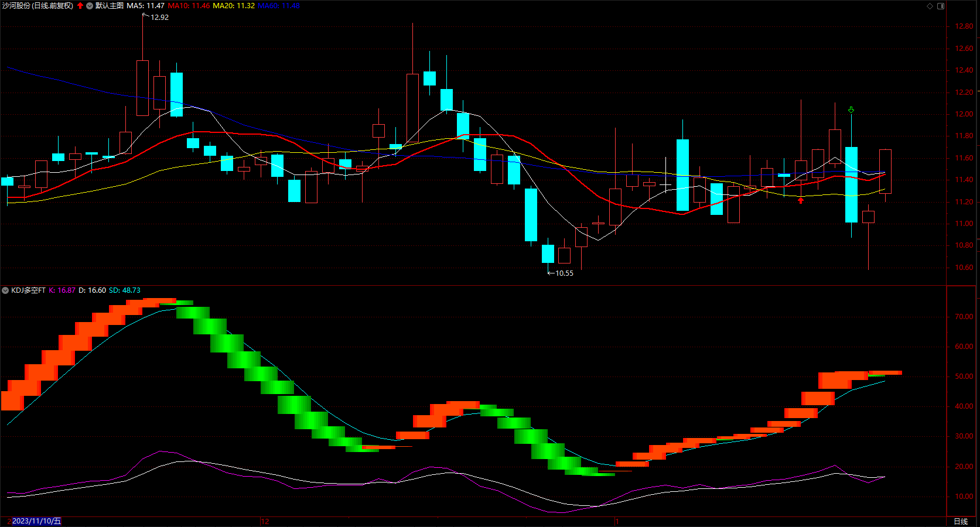Click the 日线 period button at bottom-right

coord(961,521)
